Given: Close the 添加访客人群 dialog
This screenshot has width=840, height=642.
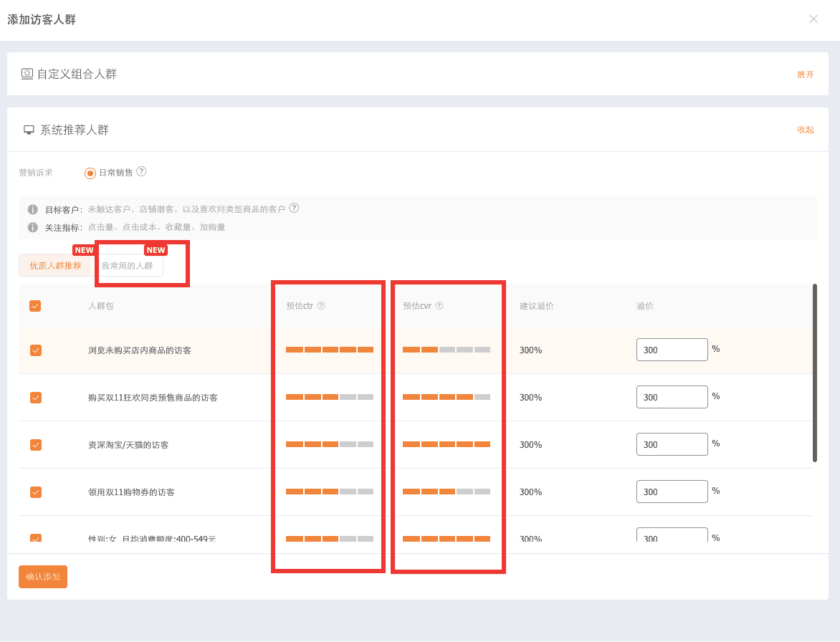Looking at the screenshot, I should point(813,19).
